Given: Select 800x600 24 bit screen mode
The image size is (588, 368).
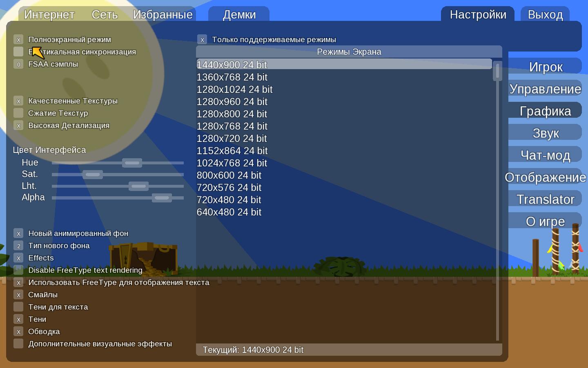Looking at the screenshot, I should pos(344,175).
